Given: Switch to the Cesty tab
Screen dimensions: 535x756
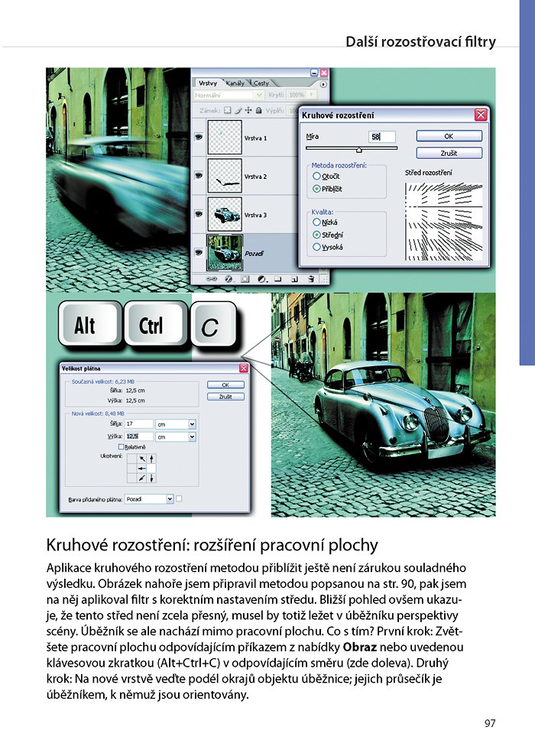Looking at the screenshot, I should (x=261, y=83).
